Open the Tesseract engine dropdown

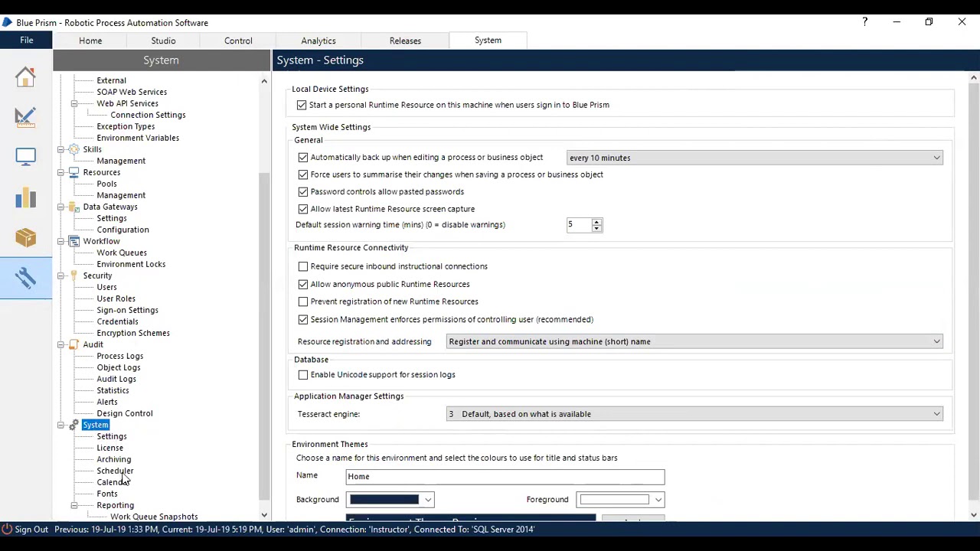pos(694,414)
